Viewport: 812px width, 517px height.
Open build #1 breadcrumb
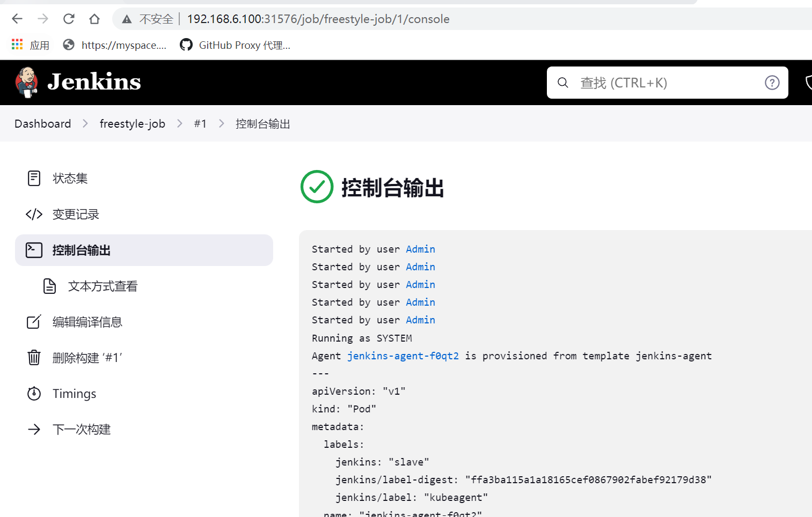click(x=200, y=124)
